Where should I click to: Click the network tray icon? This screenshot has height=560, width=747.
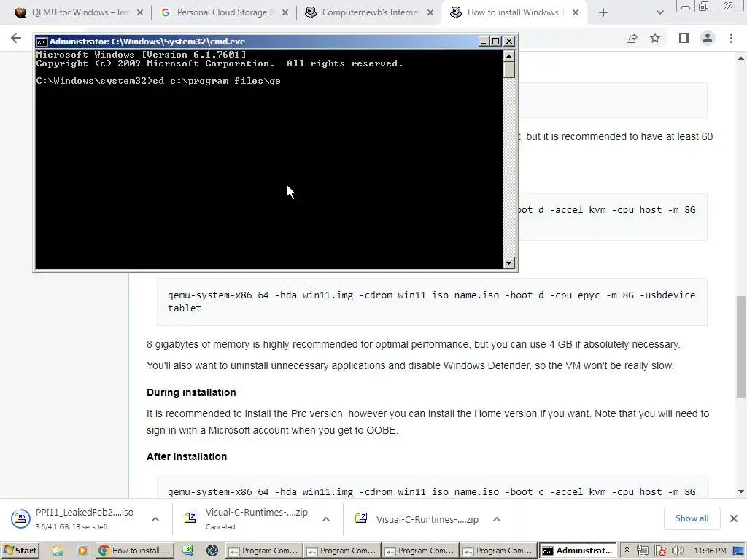pyautogui.click(x=643, y=551)
